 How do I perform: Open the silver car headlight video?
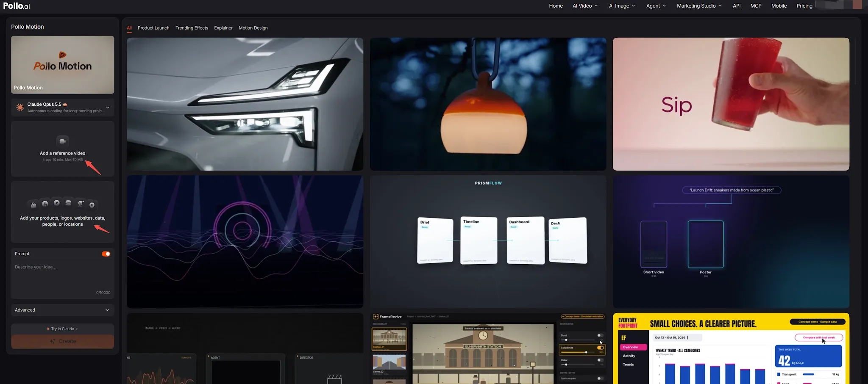245,104
